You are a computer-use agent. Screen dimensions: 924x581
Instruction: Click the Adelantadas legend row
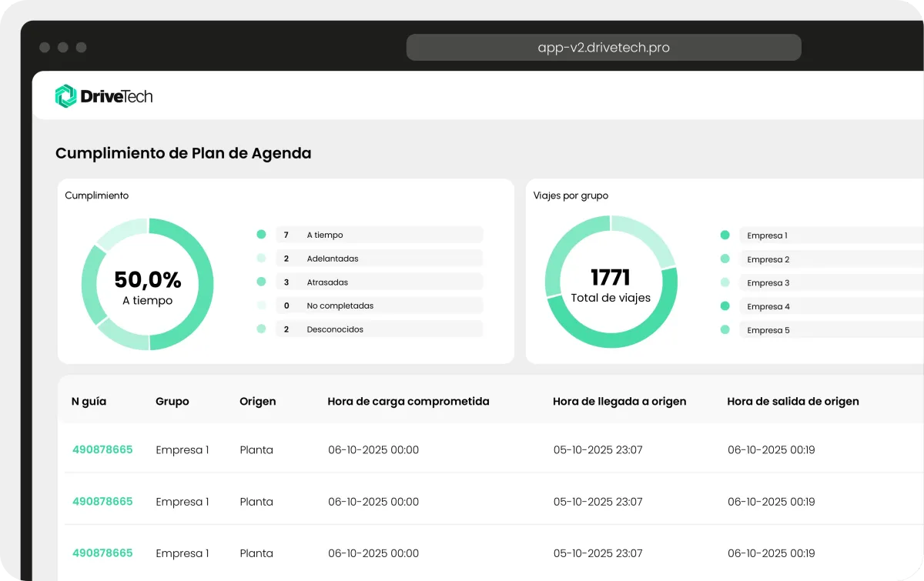point(380,259)
